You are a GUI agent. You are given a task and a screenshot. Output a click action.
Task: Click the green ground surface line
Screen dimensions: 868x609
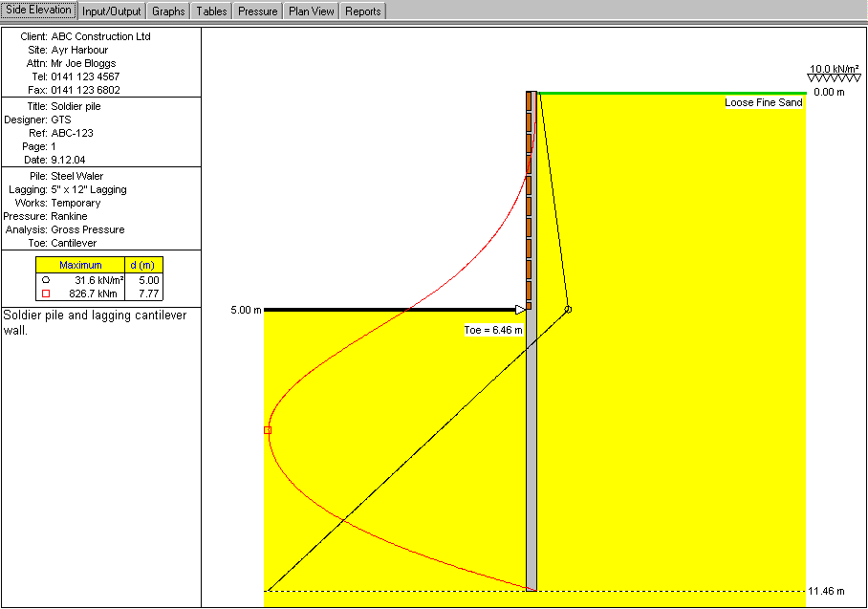[669, 93]
